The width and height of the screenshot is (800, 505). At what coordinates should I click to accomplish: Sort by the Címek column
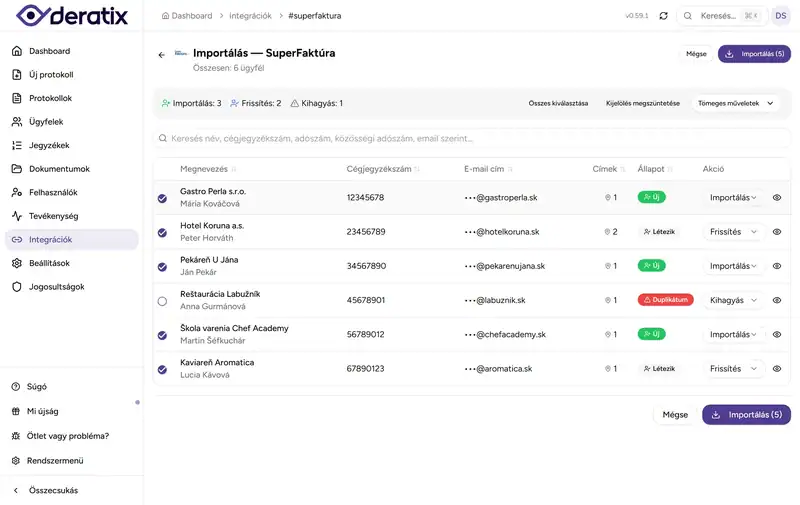click(608, 169)
